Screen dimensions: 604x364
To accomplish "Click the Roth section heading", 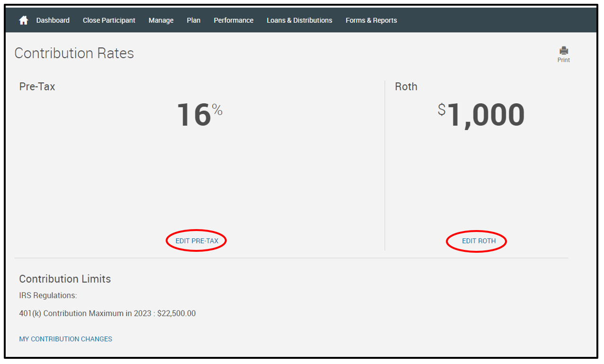I will [x=406, y=87].
